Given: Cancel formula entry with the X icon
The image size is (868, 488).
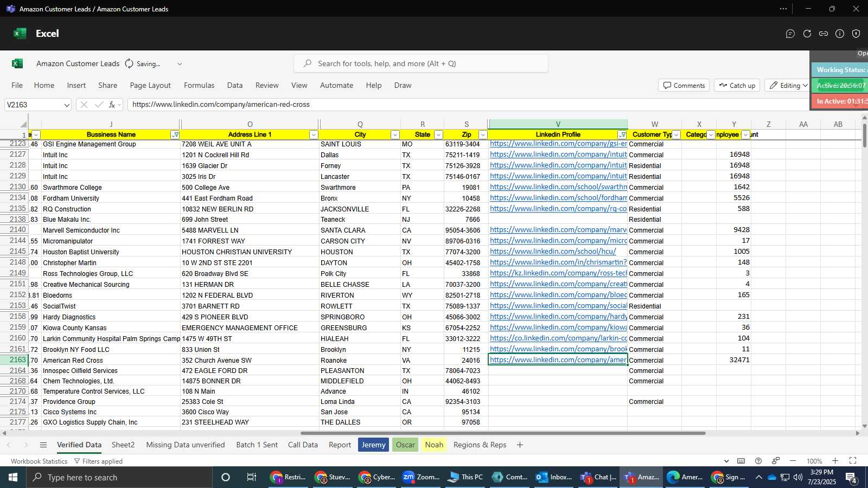Looking at the screenshot, I should pos(84,105).
